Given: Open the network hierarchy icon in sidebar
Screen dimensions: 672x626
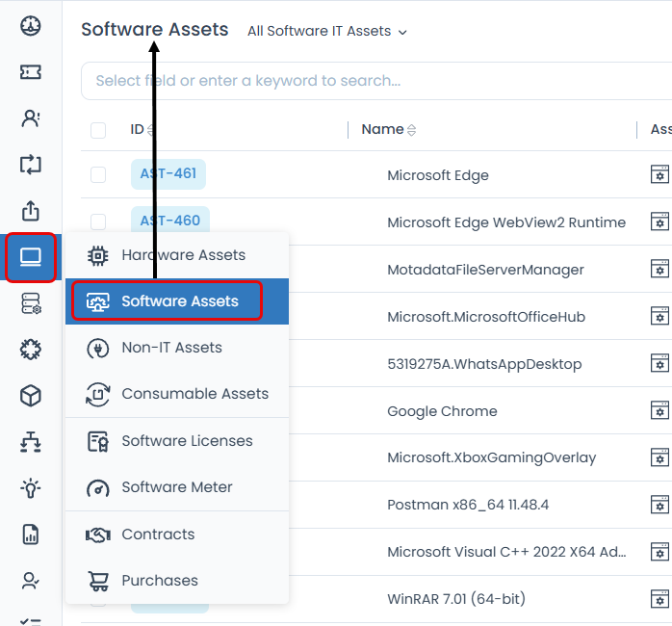Looking at the screenshot, I should point(31,442).
